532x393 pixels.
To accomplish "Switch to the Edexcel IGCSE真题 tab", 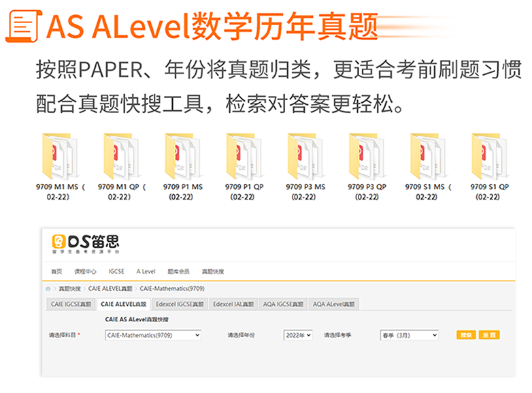I will click(179, 304).
